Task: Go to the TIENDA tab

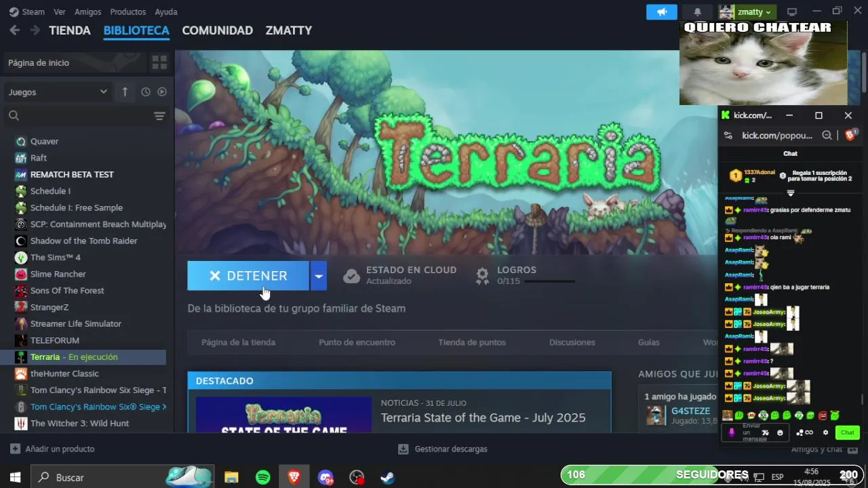Action: (x=70, y=30)
